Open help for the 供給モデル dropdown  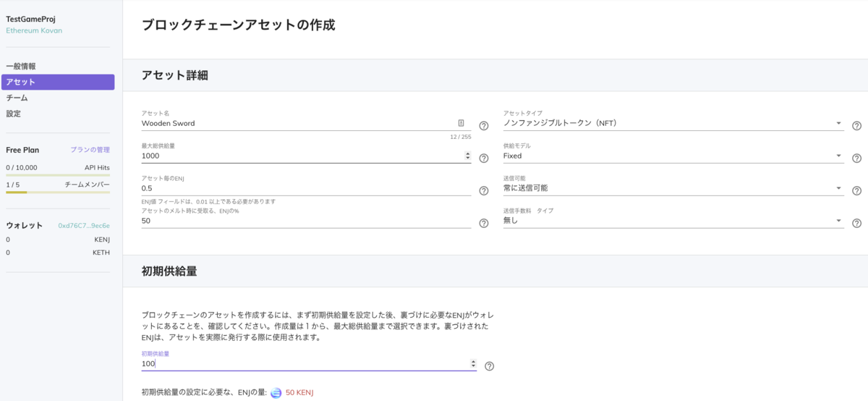tap(856, 158)
